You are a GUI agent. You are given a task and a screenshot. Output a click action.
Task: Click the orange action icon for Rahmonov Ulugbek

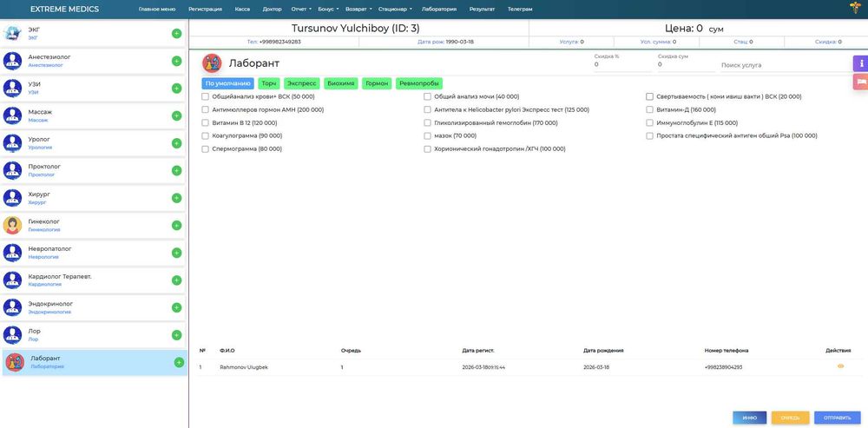tap(840, 366)
